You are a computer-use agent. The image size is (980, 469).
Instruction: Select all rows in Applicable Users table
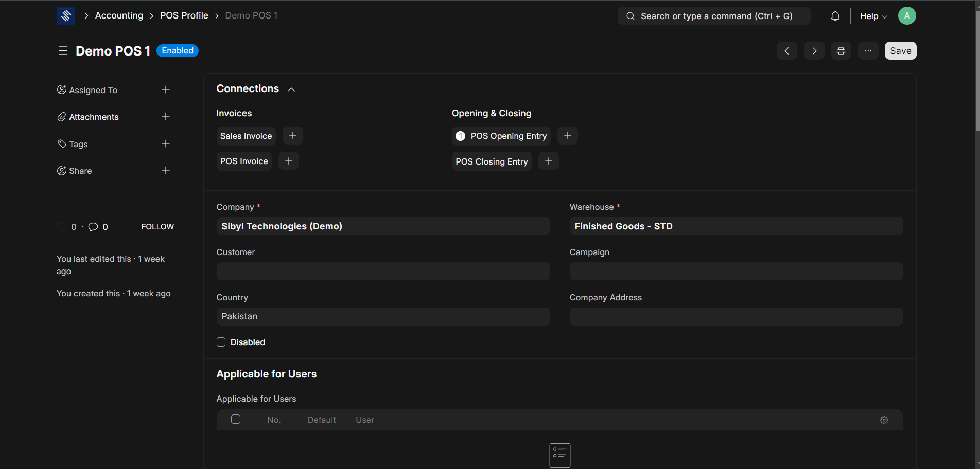(x=236, y=419)
